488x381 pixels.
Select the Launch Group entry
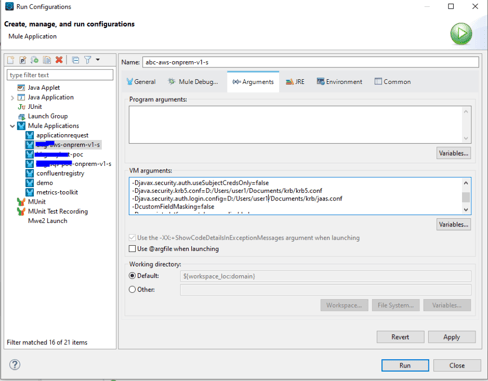pos(48,116)
